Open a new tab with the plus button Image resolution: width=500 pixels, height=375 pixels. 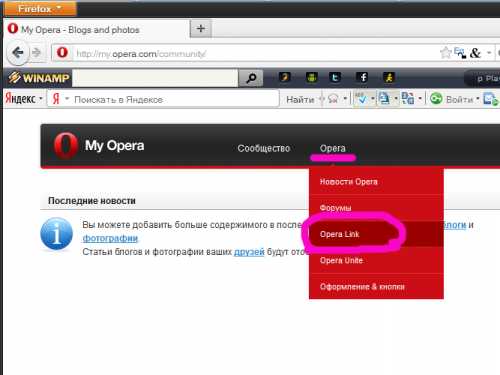pos(201,29)
